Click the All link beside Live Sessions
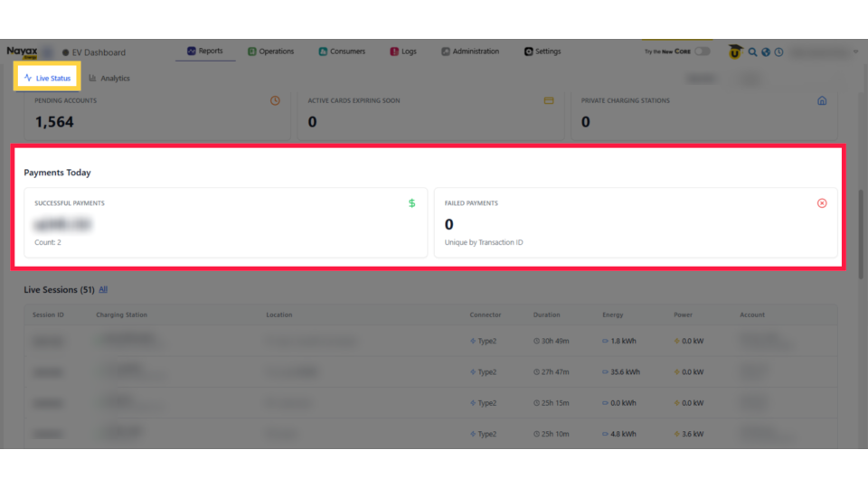The height and width of the screenshot is (488, 868). [x=103, y=290]
